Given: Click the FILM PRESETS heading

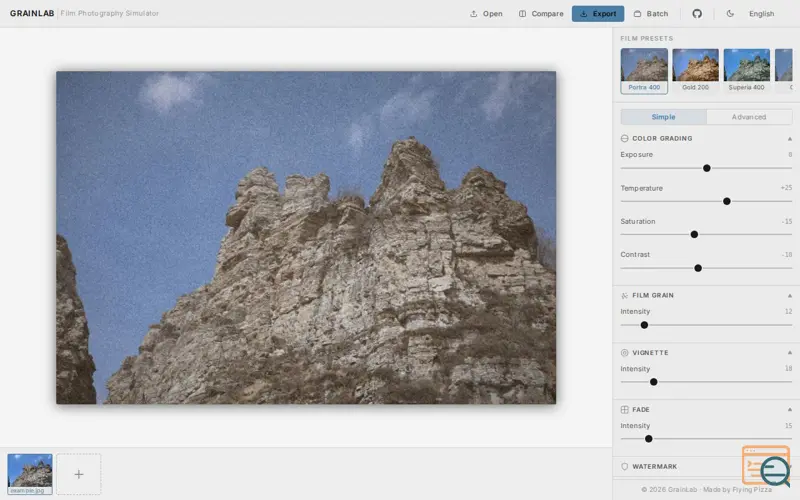Looking at the screenshot, I should 646,38.
